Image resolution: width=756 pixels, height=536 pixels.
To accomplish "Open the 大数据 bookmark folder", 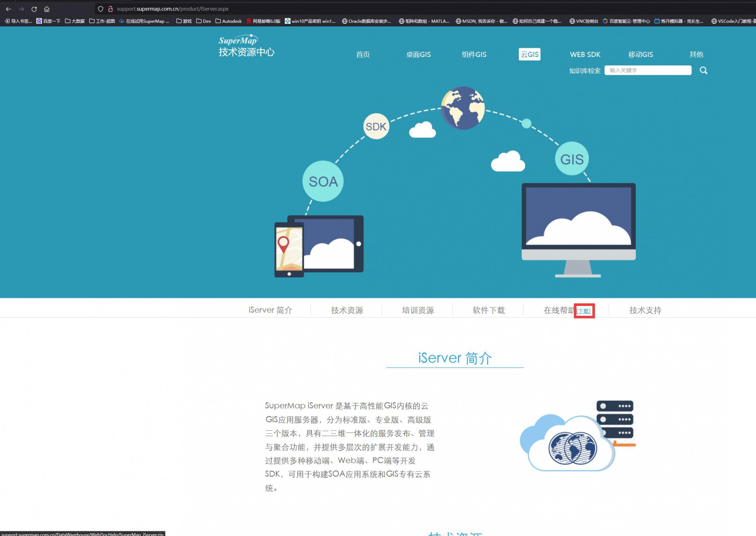I will click(x=75, y=21).
